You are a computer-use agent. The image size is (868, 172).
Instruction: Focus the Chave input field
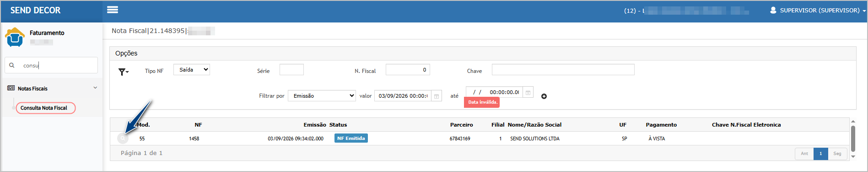point(563,70)
